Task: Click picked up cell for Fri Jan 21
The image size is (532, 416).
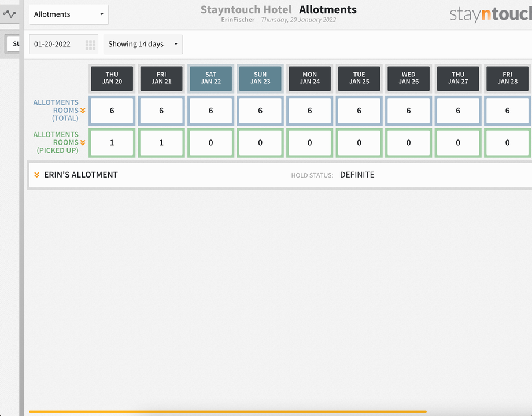Action: click(x=161, y=143)
